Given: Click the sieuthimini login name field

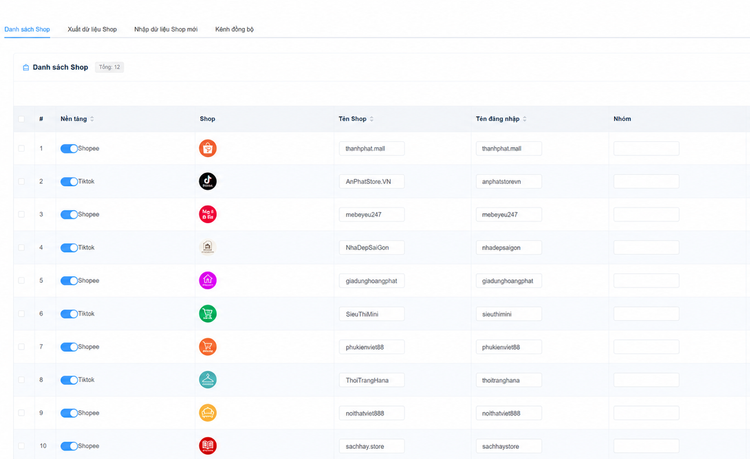Looking at the screenshot, I should pyautogui.click(x=508, y=314).
